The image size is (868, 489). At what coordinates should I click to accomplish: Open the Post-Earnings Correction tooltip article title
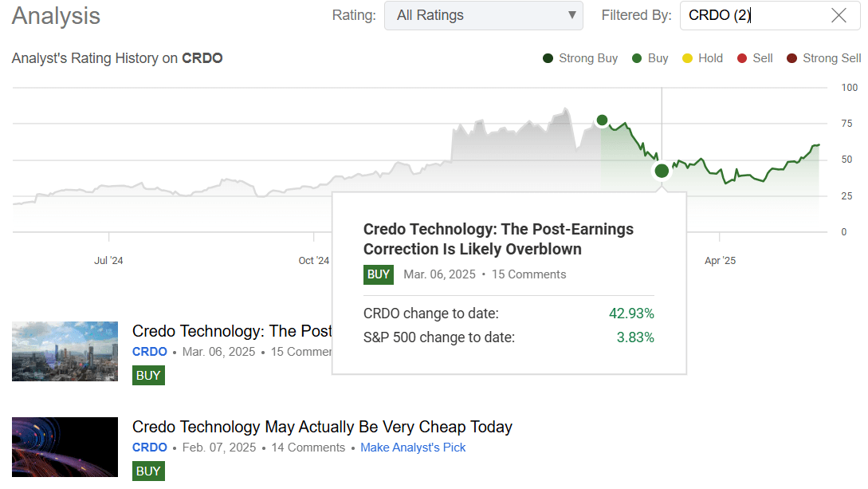tap(498, 239)
